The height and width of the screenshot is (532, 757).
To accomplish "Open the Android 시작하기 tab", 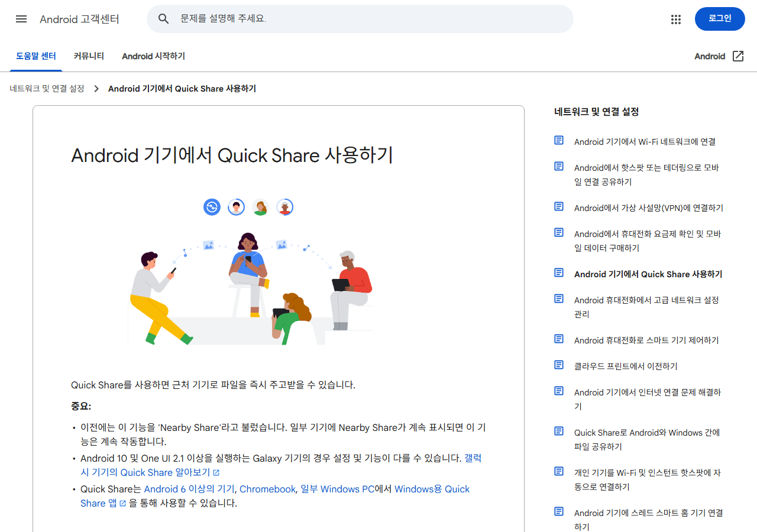I will [x=153, y=56].
